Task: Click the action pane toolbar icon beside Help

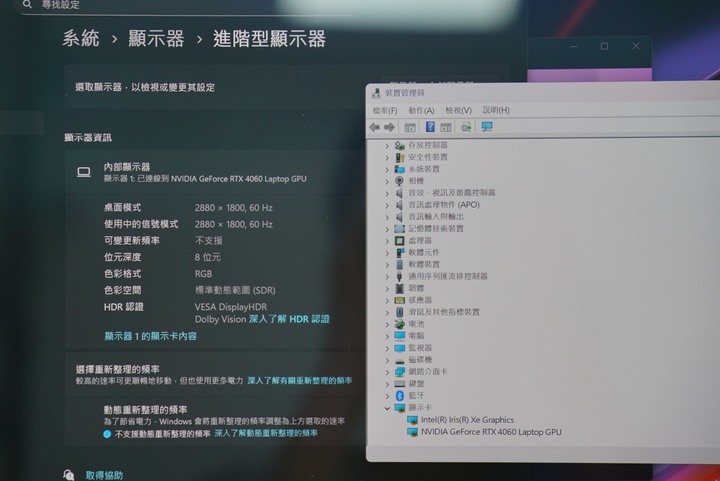Action: pyautogui.click(x=445, y=127)
